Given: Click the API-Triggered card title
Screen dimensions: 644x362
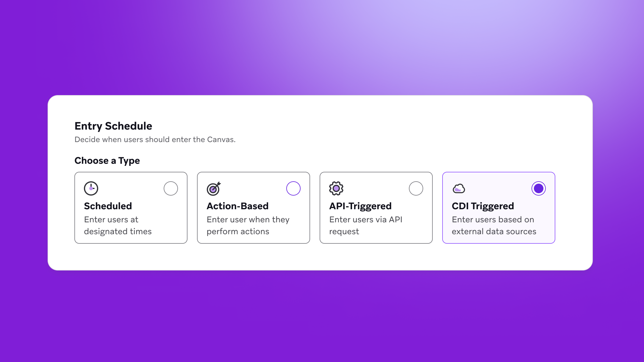Looking at the screenshot, I should tap(360, 206).
